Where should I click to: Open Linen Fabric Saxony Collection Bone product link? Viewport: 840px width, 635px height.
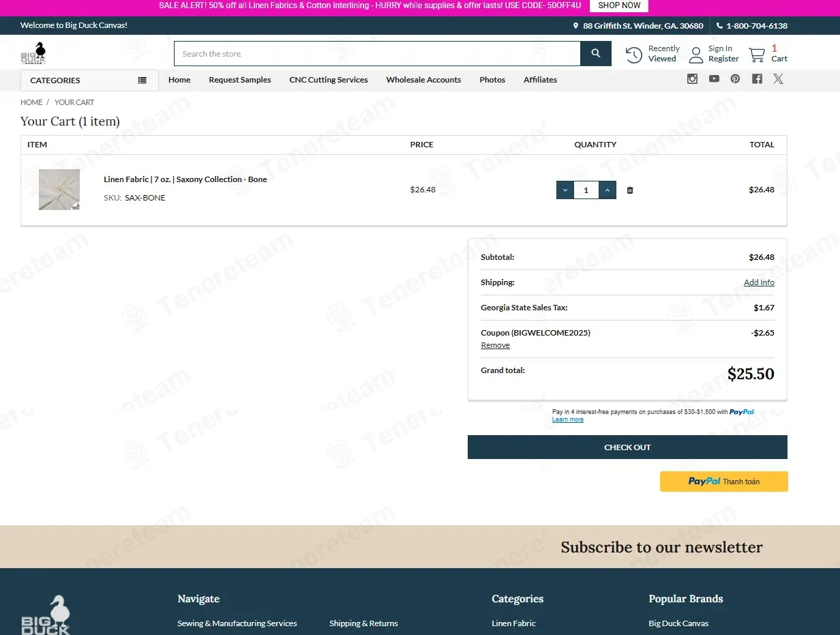point(185,179)
